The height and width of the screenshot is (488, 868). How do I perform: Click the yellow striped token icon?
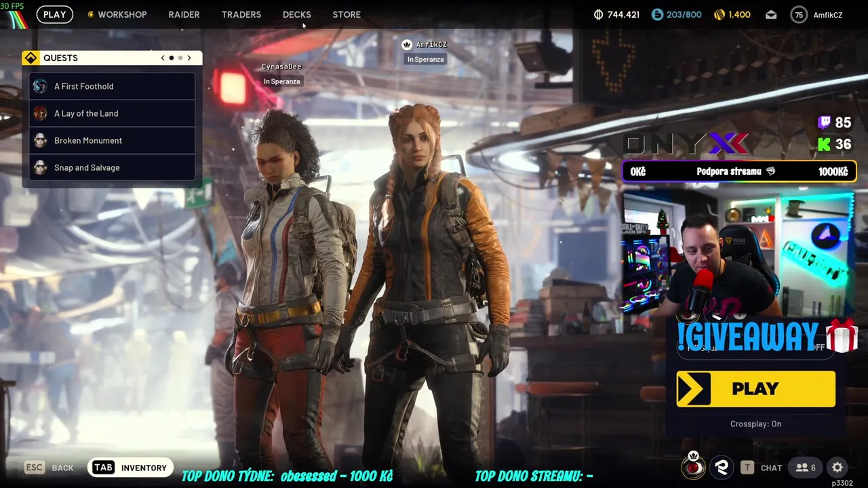[719, 14]
